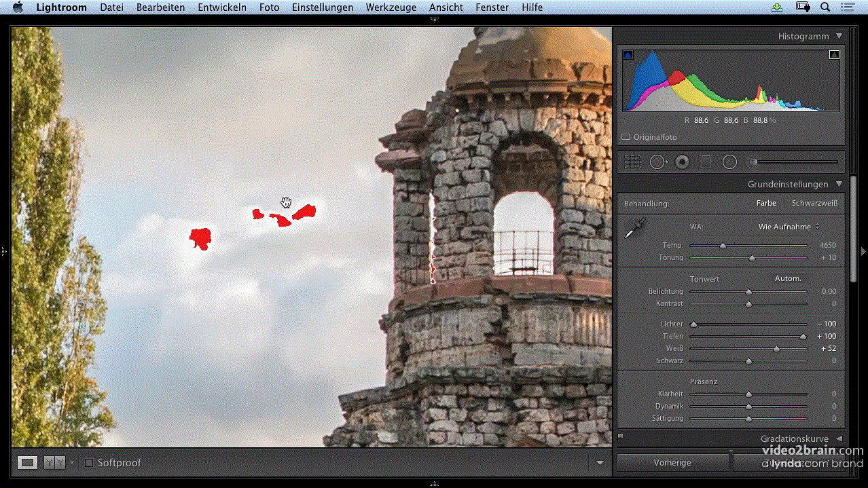The height and width of the screenshot is (488, 868).
Task: Click the Belichtung value 0,00
Action: [x=829, y=291]
